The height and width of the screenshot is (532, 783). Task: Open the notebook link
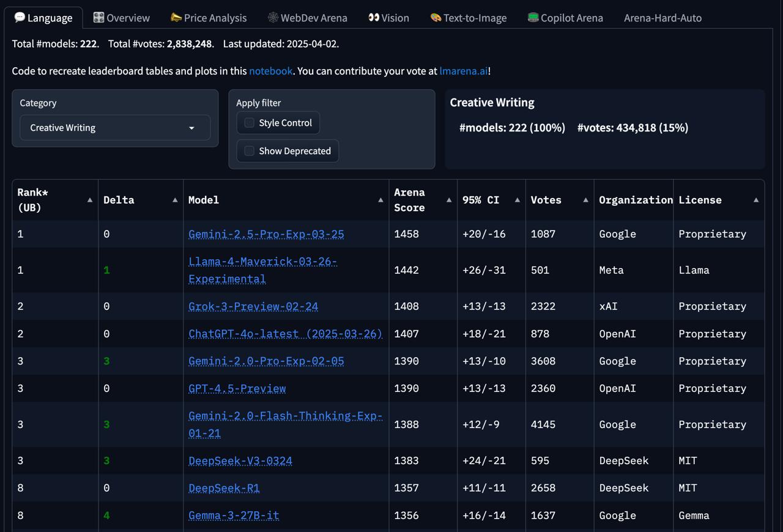(x=270, y=71)
